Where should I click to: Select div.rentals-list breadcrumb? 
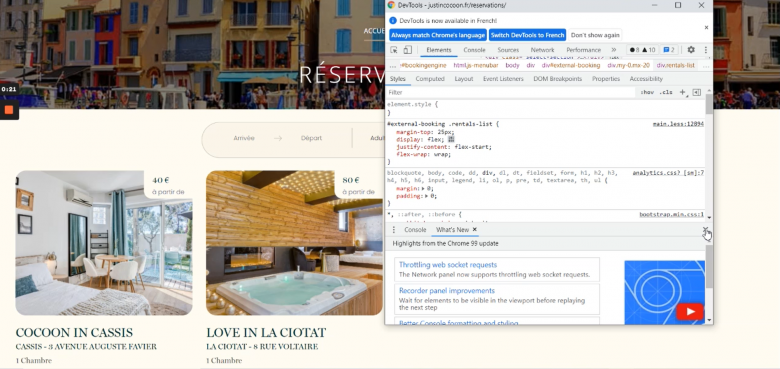675,66
